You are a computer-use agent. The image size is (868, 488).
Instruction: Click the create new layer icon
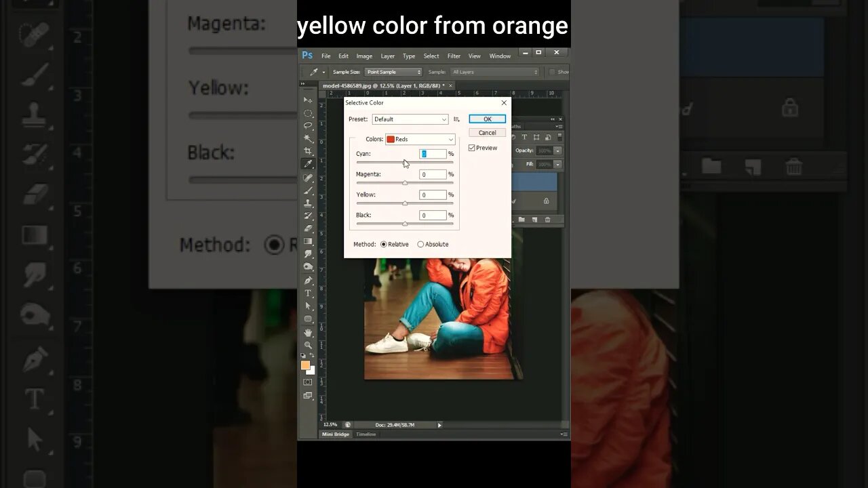point(535,220)
